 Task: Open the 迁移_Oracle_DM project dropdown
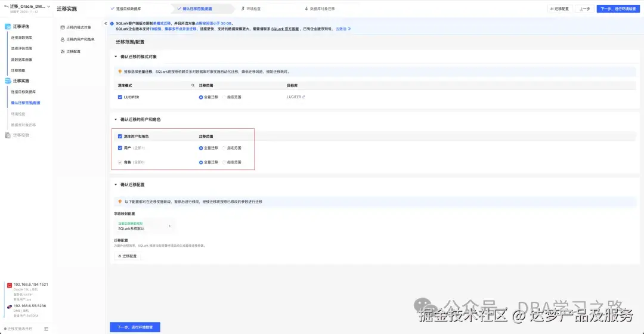pos(48,6)
